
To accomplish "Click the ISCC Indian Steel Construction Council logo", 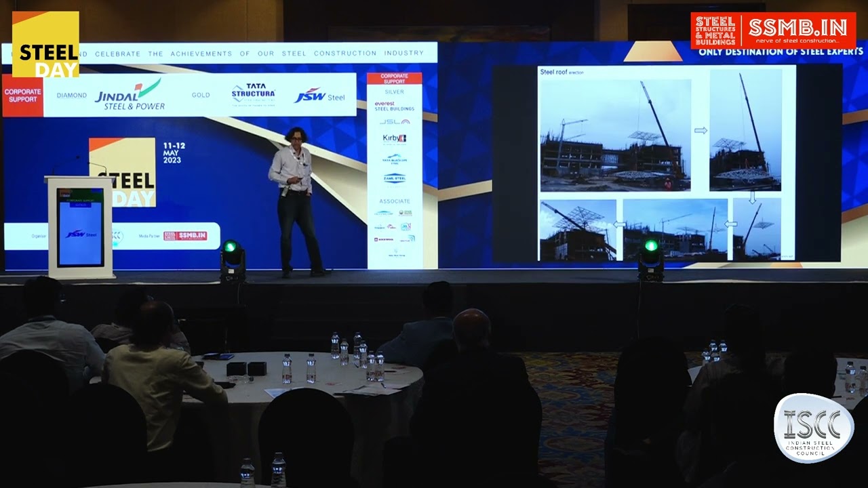I will pyautogui.click(x=814, y=428).
